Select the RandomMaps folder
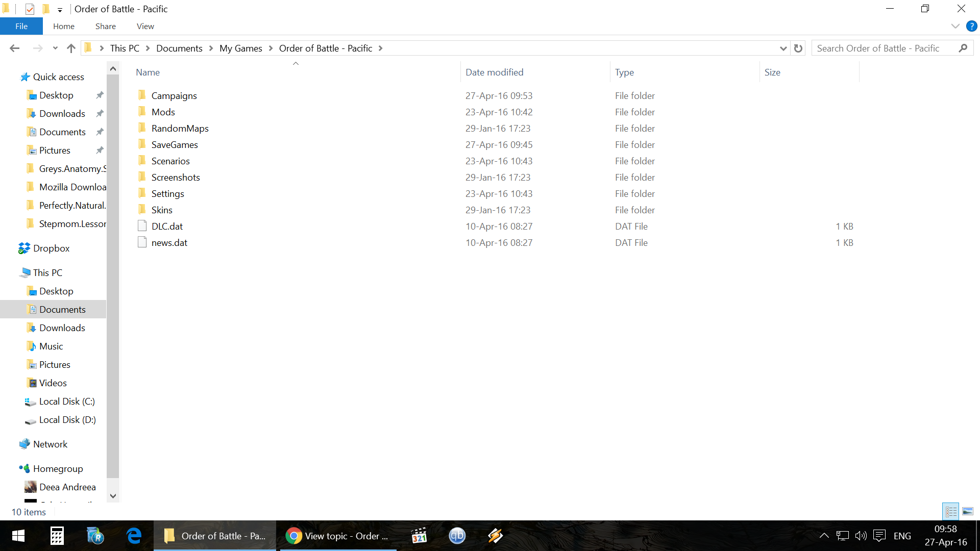The height and width of the screenshot is (551, 980). pos(180,128)
